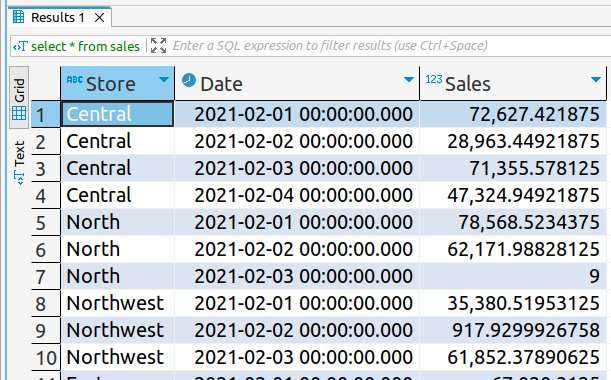Click sales value 61,852.37890625
This screenshot has height=380, width=611.
[513, 357]
